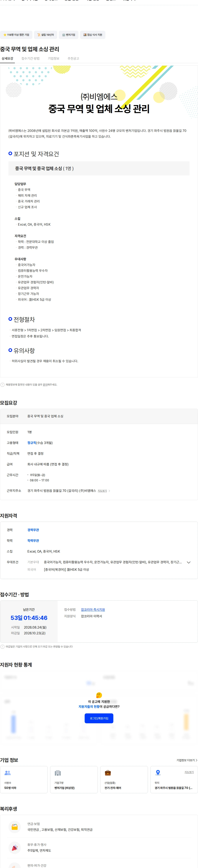This screenshot has height=868, width=198.
Task: Click the 경력무관 link in 지원자격
Action: tap(33, 530)
